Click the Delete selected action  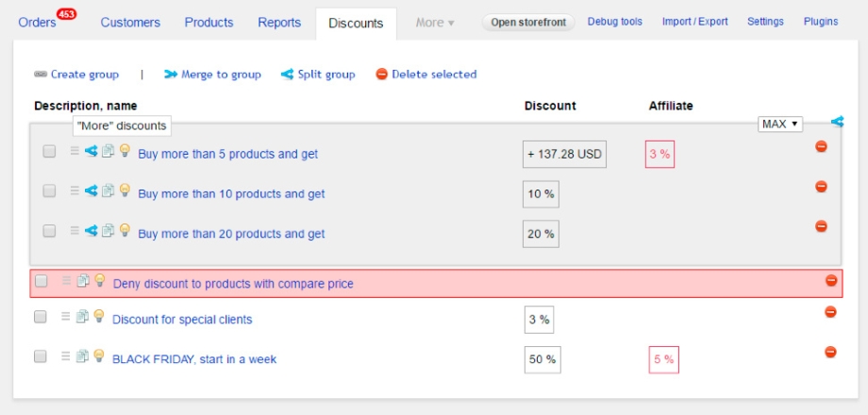[426, 75]
